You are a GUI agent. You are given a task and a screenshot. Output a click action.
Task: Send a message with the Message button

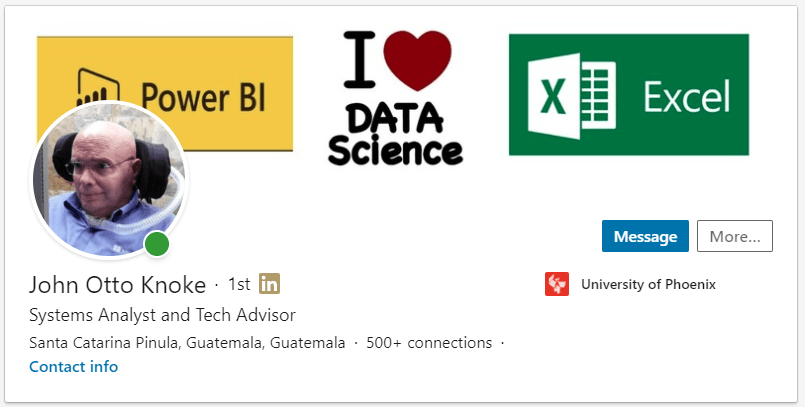[645, 236]
